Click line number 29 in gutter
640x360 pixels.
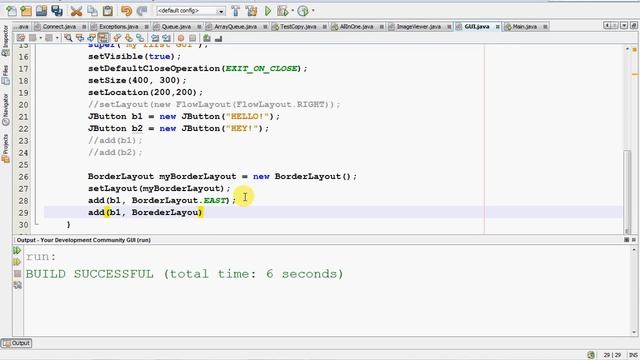(x=24, y=213)
